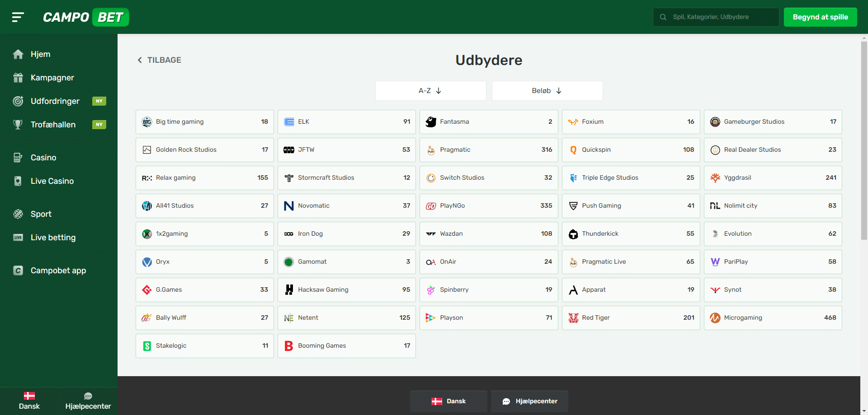
Task: Go back using the TILBAGE link
Action: point(159,60)
